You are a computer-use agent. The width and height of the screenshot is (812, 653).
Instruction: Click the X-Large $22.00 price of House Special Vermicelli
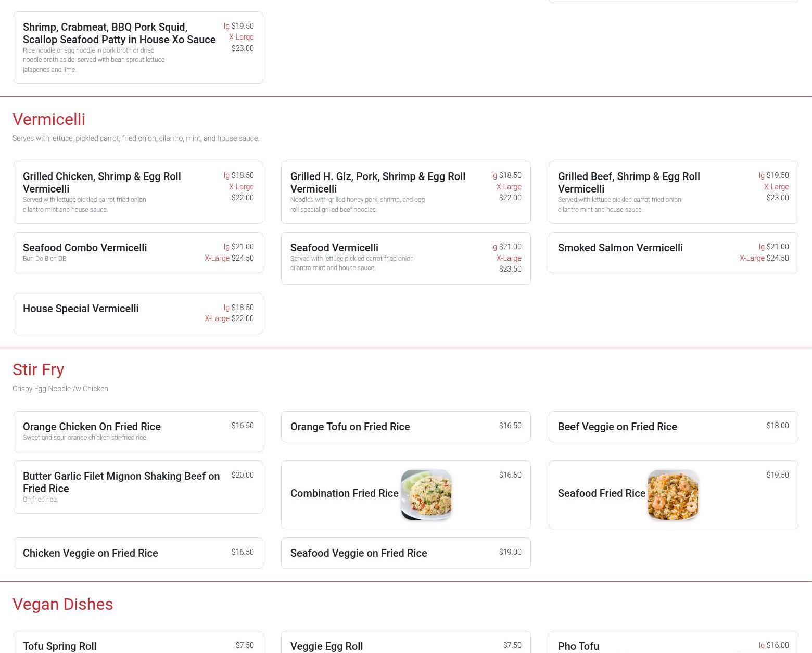229,318
